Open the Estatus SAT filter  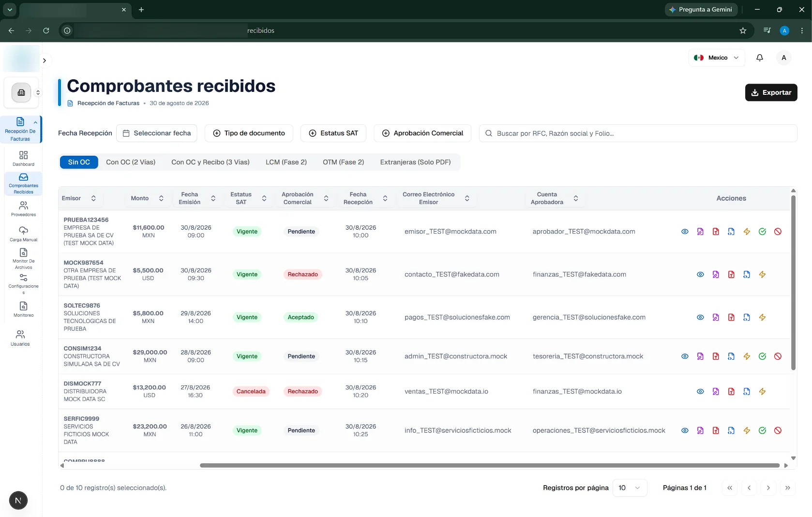point(333,133)
